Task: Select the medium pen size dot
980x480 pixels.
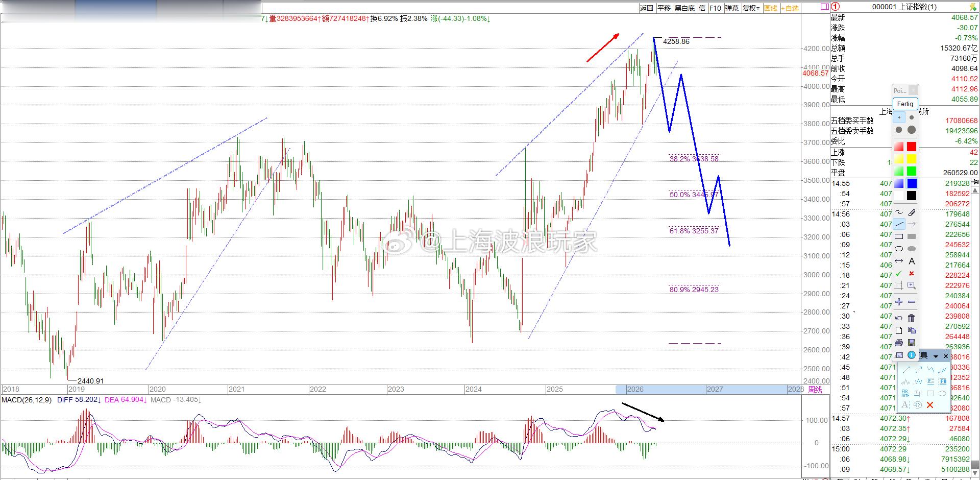Action: coord(899,130)
